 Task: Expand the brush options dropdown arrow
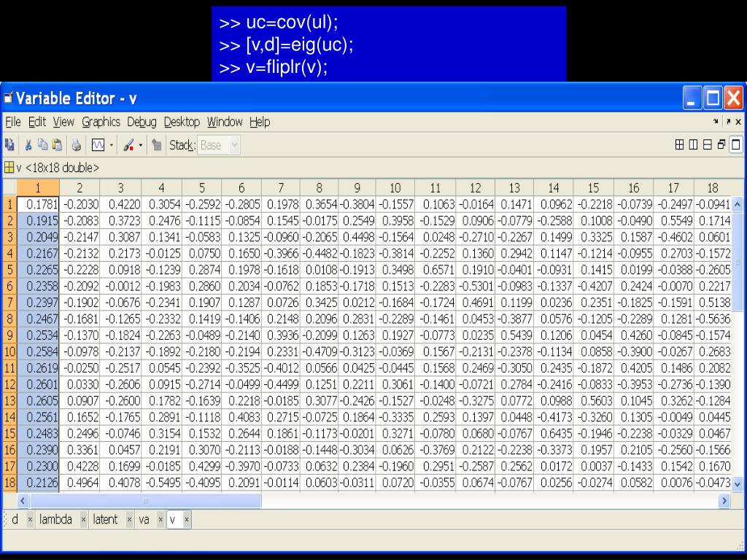point(141,145)
